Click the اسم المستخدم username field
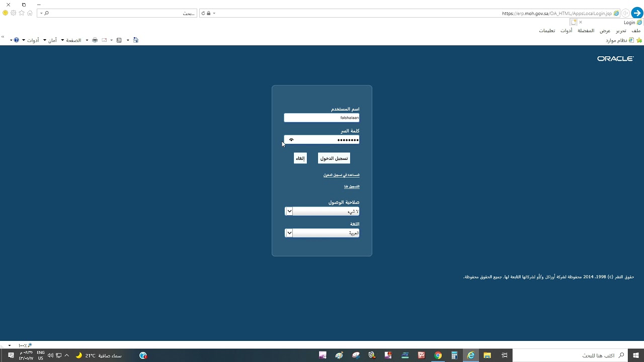 pos(321,118)
